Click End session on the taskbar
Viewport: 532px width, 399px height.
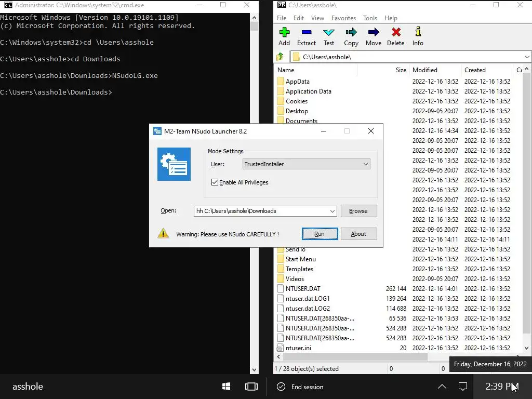tap(300, 387)
